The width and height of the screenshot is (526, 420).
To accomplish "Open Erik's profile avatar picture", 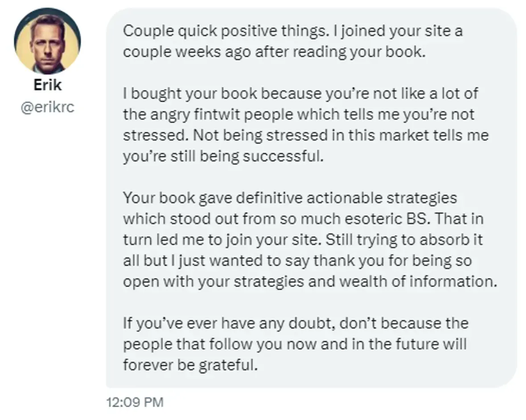I will pos(47,41).
